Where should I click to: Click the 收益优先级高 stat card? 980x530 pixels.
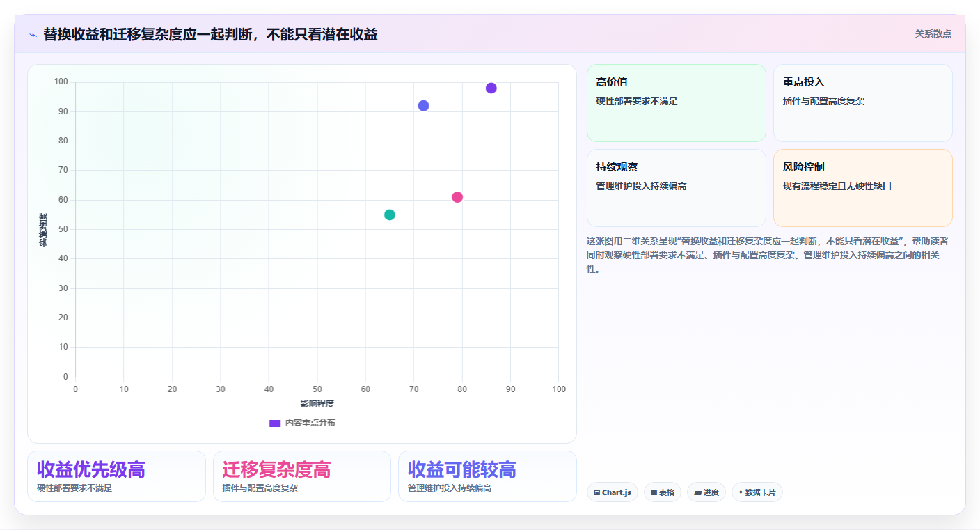pos(116,476)
